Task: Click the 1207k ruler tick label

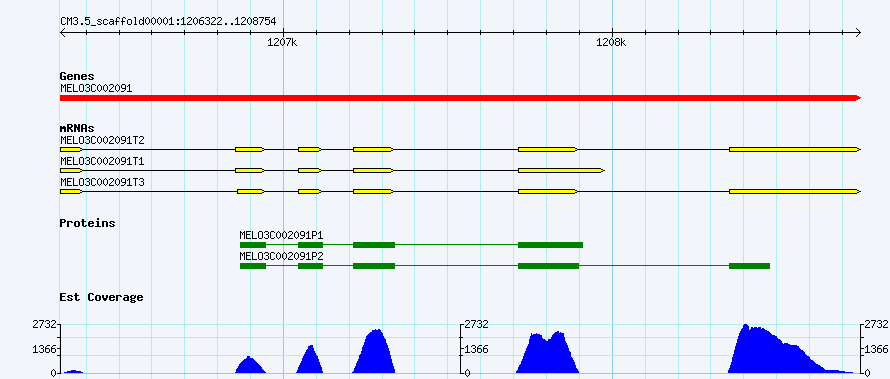Action: click(282, 43)
